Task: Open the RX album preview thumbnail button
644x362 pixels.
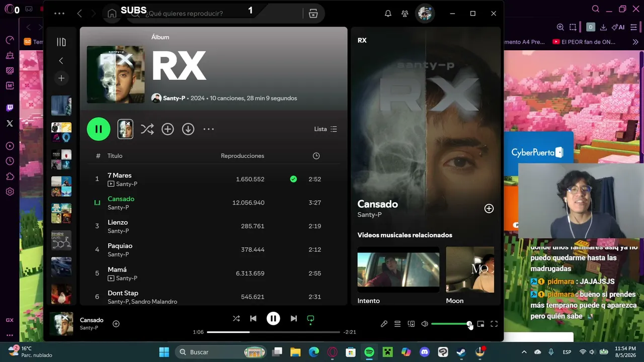Action: (x=125, y=129)
